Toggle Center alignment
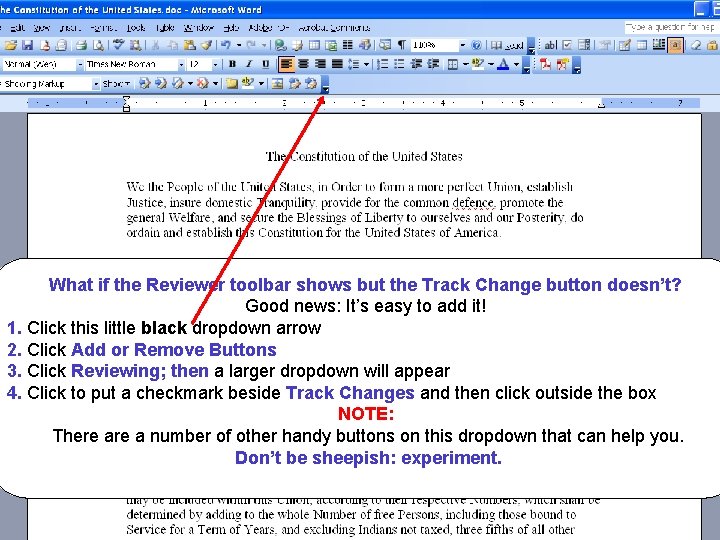Screen dimensions: 720x540 point(303,64)
